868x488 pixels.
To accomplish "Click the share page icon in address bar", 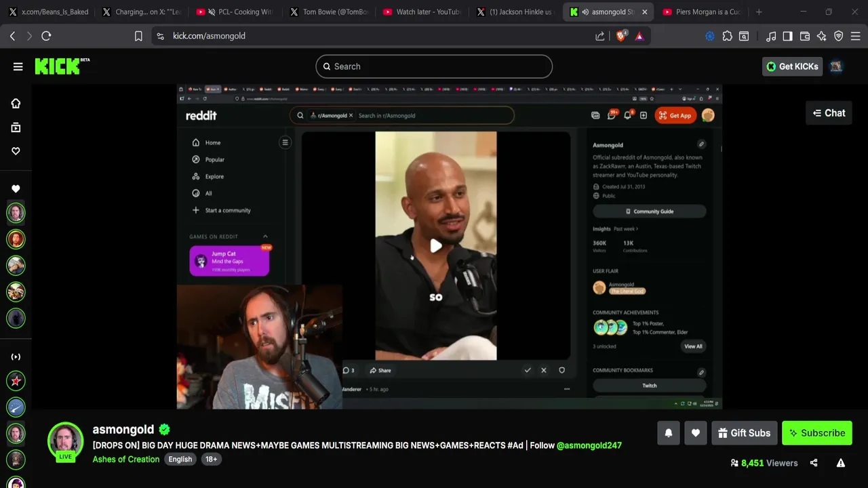I will tap(600, 36).
